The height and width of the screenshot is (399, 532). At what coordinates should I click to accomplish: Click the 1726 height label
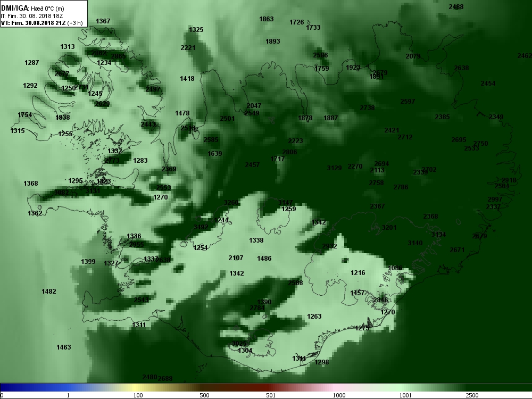coord(296,22)
